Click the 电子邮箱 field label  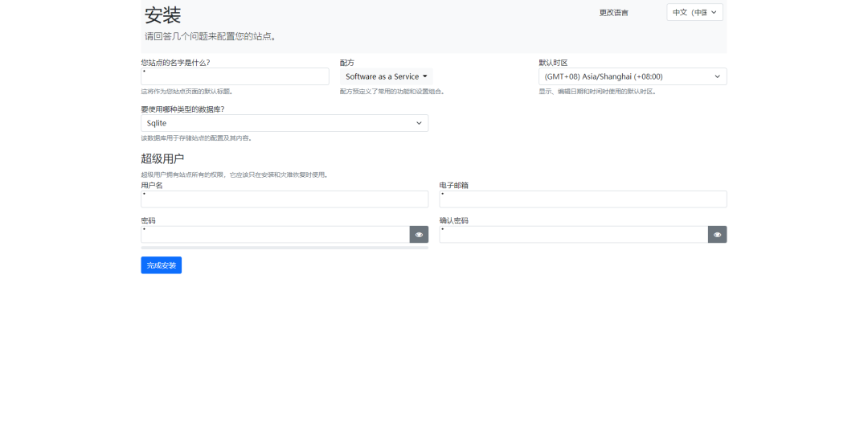click(453, 186)
